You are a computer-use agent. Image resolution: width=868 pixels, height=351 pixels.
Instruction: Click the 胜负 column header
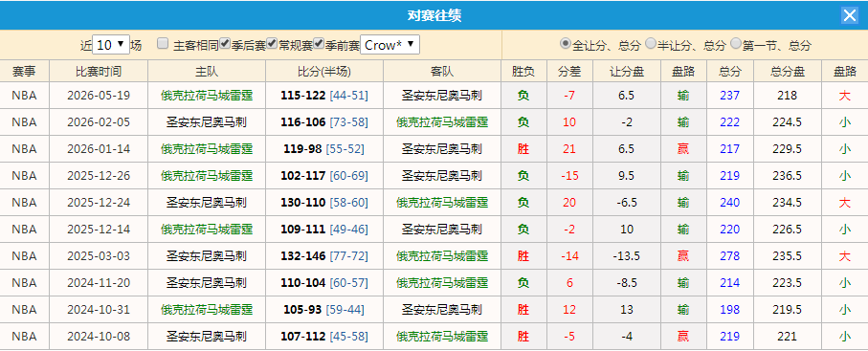(x=523, y=72)
